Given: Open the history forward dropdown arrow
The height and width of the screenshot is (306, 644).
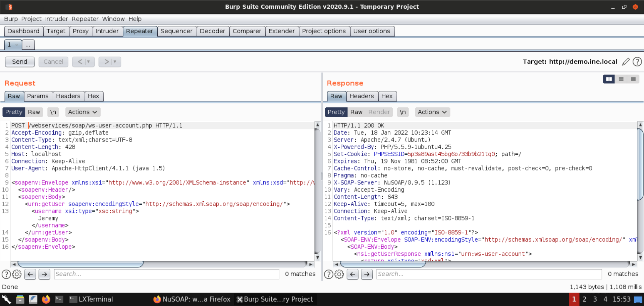Looking at the screenshot, I should pos(115,62).
